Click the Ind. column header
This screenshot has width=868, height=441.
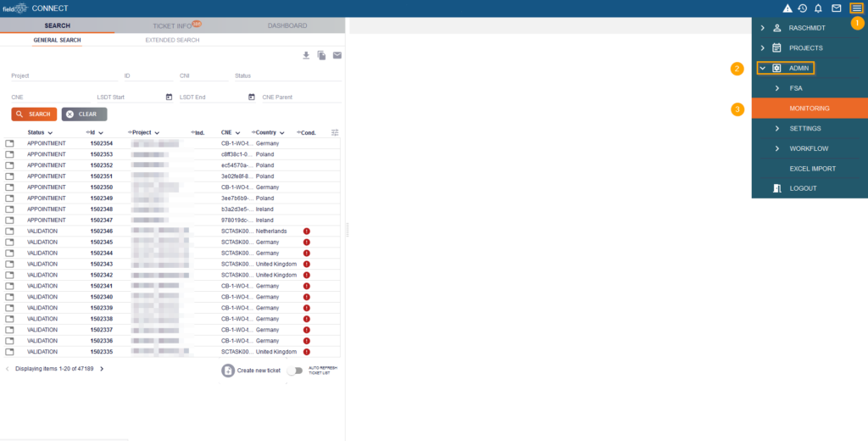(199, 133)
